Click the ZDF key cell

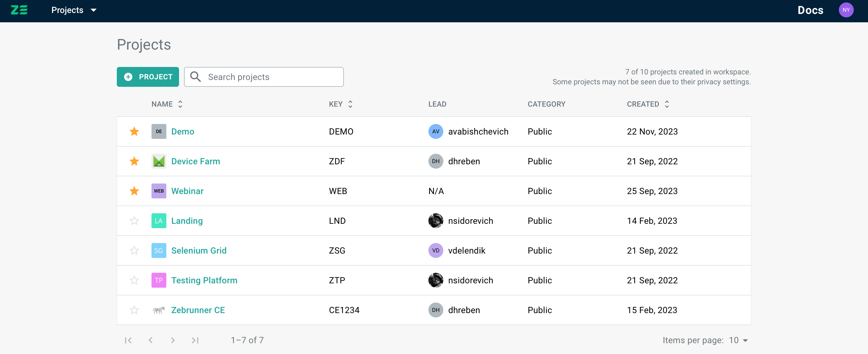coord(337,161)
